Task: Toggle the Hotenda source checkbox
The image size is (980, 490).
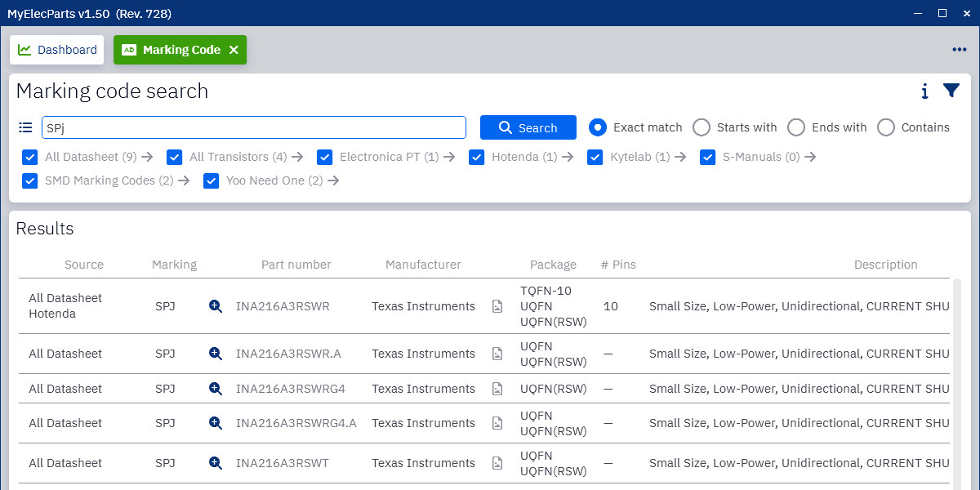Action: (477, 157)
